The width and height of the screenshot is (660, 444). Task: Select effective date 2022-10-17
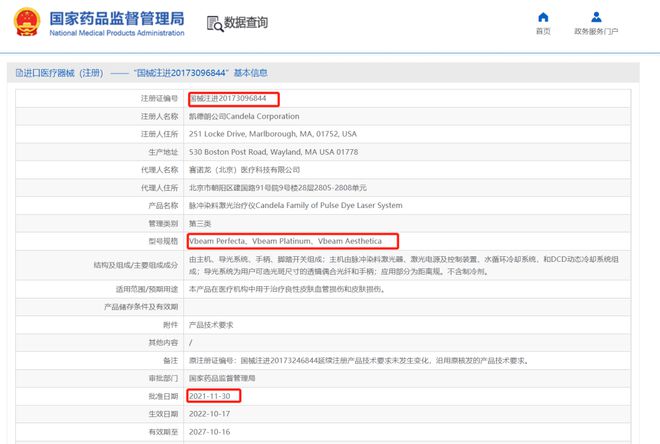tap(210, 414)
